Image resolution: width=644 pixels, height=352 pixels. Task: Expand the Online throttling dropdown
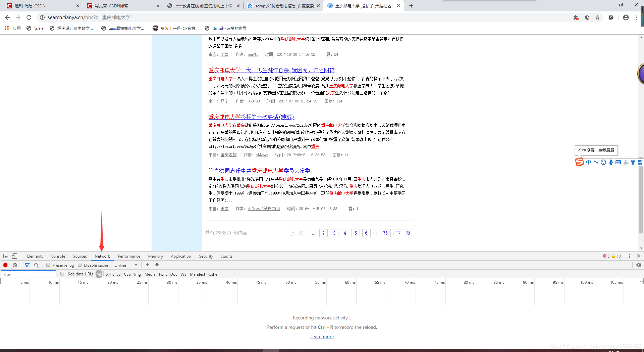(126, 265)
